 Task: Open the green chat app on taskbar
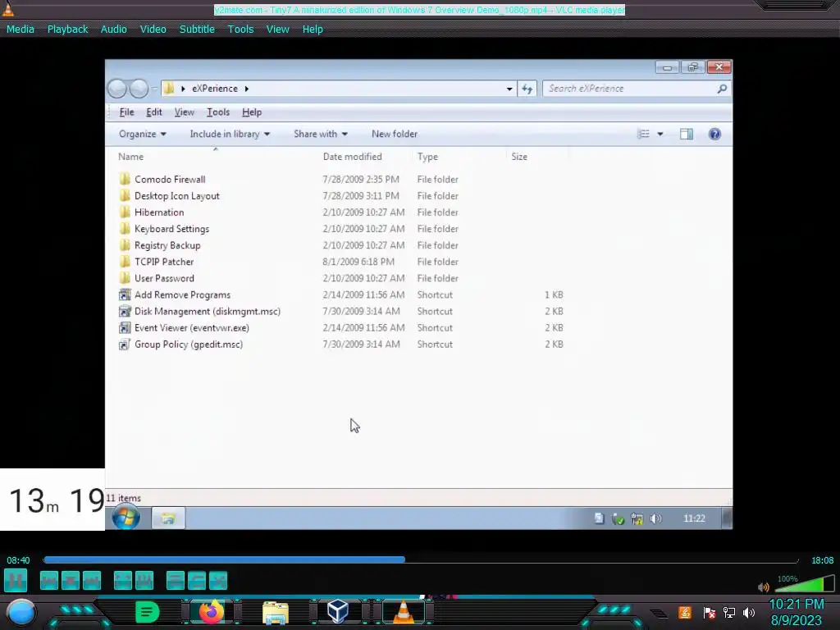(x=147, y=612)
